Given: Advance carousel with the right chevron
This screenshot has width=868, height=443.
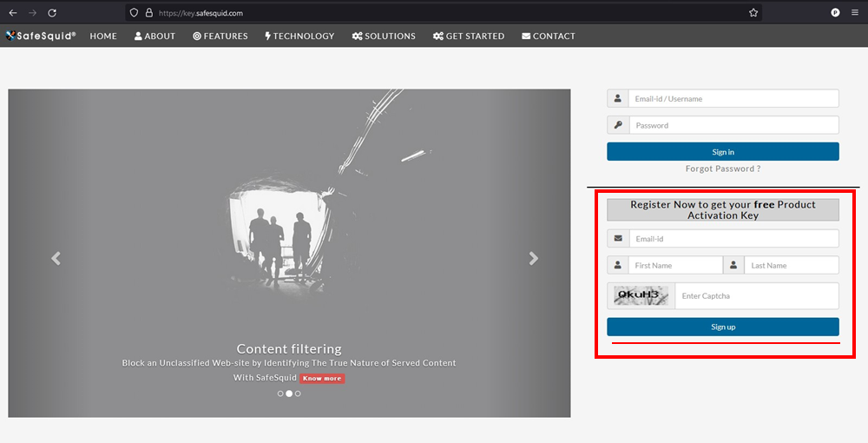Looking at the screenshot, I should tap(533, 258).
